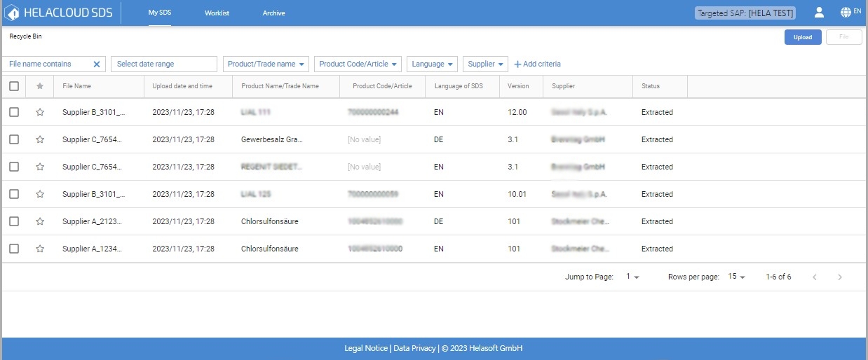
Task: Select the Supplier A_1234 row checkbox
Action: click(14, 249)
